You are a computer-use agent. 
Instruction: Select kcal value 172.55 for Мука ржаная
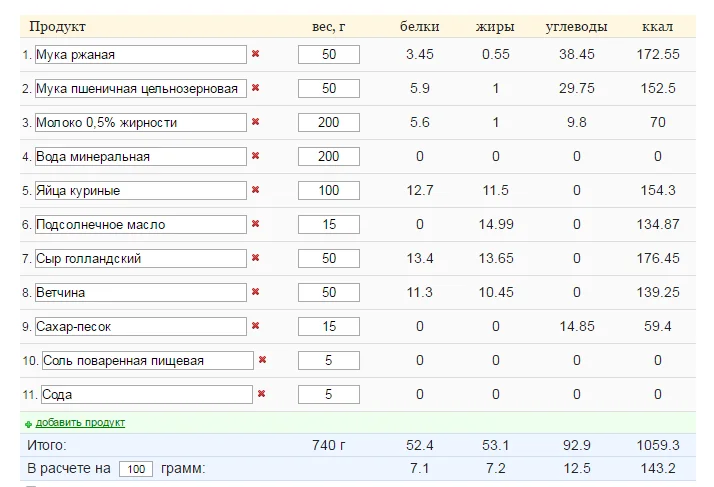tap(658, 54)
